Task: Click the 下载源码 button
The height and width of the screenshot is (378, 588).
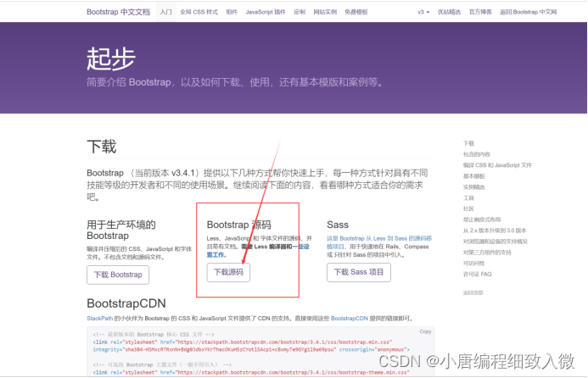Action: tap(228, 272)
